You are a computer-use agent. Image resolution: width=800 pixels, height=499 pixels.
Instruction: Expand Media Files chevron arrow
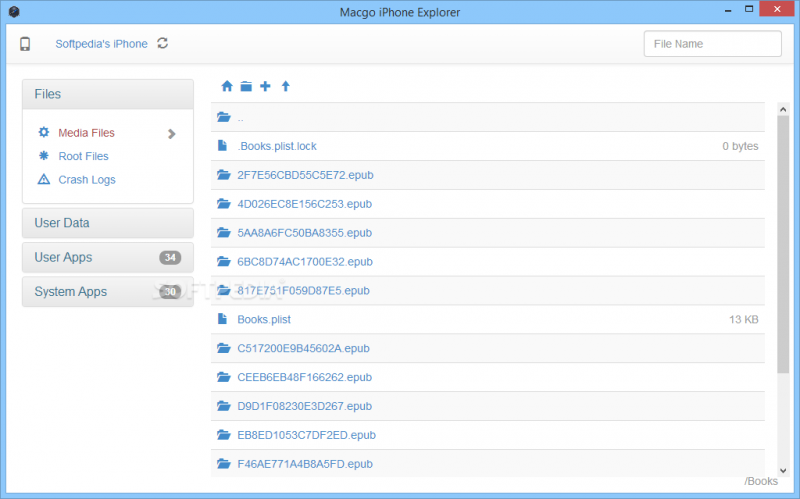(171, 134)
